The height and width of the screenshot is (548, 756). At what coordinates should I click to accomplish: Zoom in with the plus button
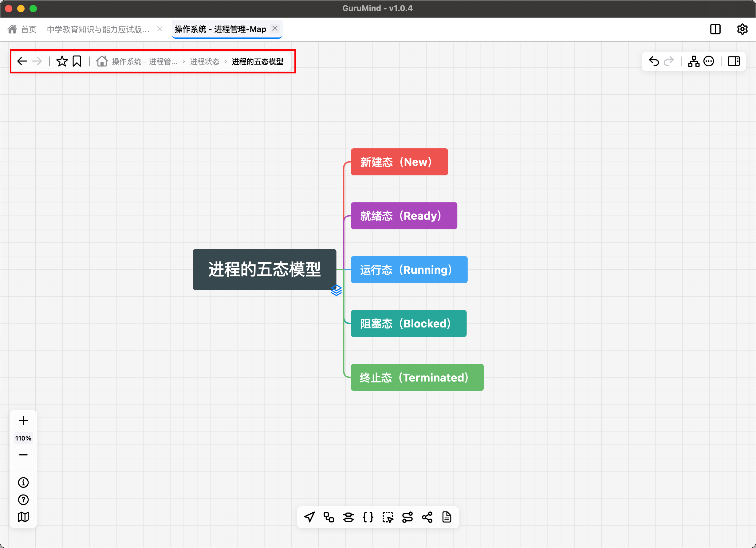23,421
